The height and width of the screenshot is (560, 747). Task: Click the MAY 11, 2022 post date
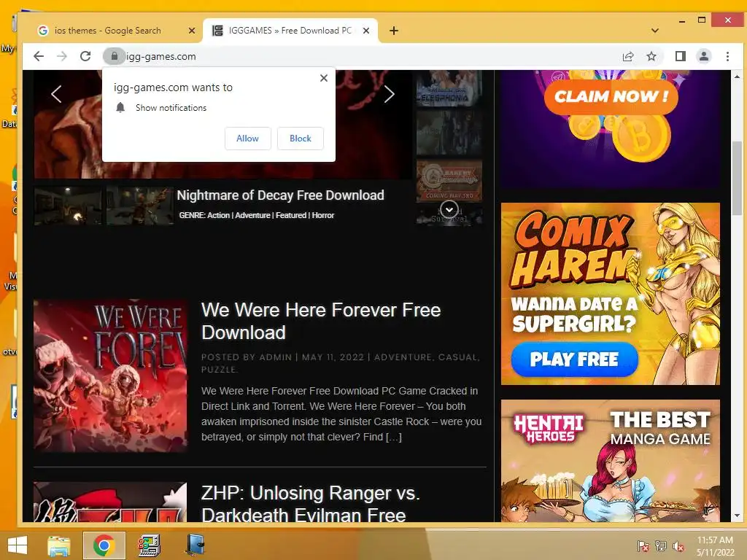pos(333,357)
